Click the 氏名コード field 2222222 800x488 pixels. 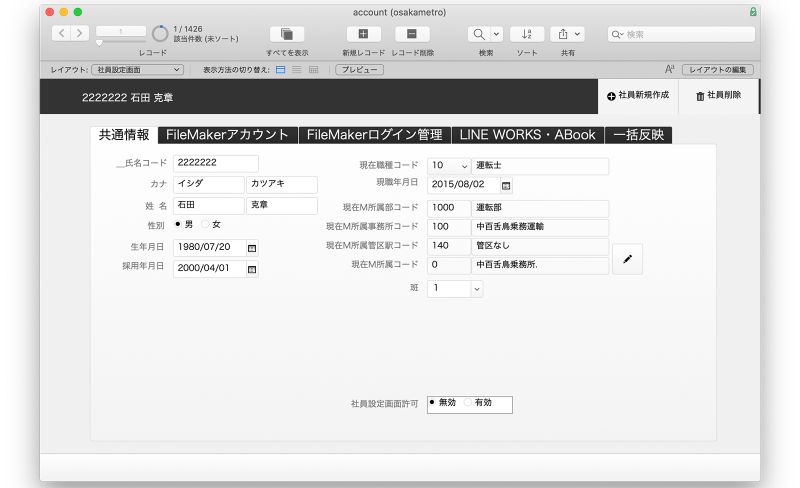[215, 163]
